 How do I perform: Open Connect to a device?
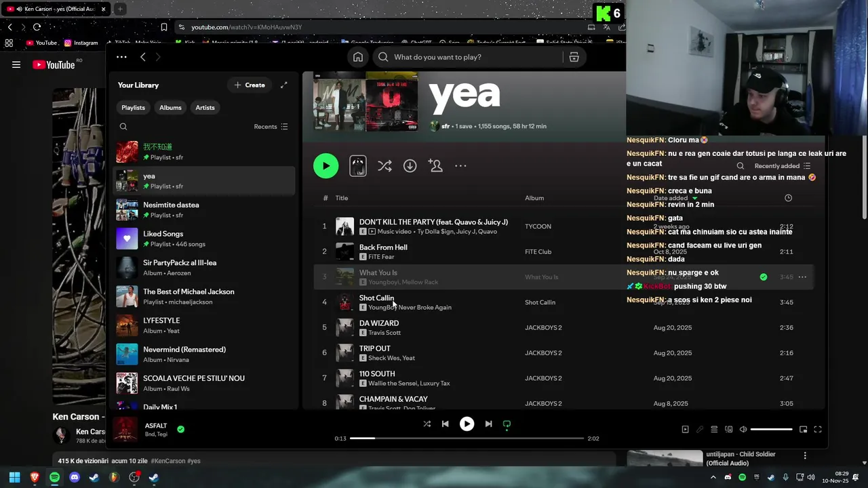tap(729, 429)
